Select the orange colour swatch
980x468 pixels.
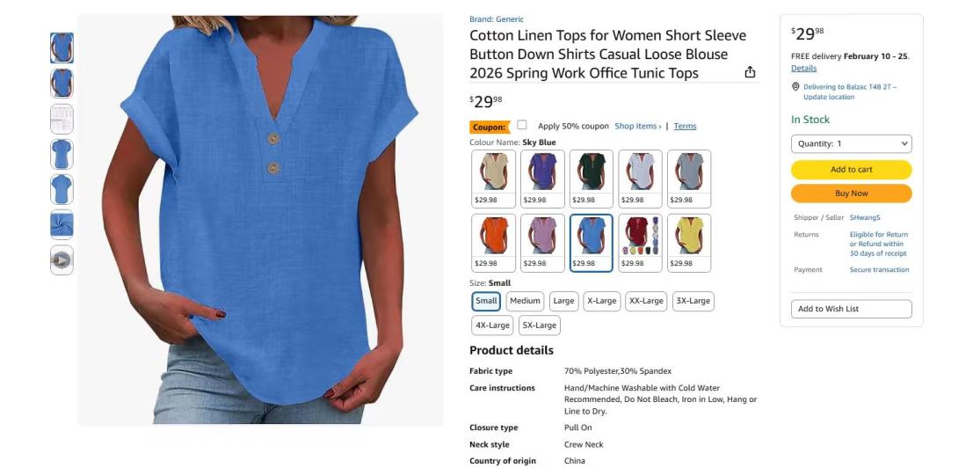point(494,243)
